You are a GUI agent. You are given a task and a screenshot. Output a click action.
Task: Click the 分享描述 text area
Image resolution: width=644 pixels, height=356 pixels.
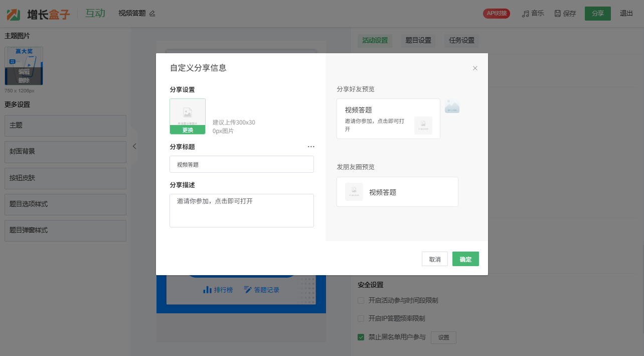point(241,211)
